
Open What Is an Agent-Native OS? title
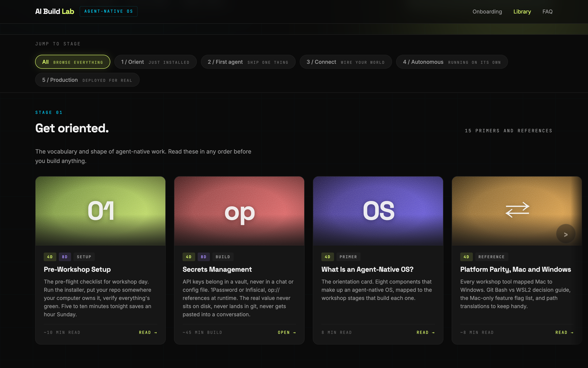[367, 269]
